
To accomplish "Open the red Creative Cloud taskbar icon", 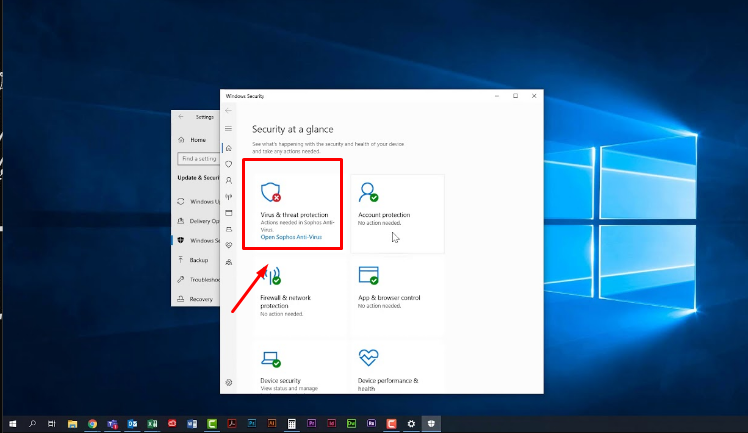I will pyautogui.click(x=172, y=423).
